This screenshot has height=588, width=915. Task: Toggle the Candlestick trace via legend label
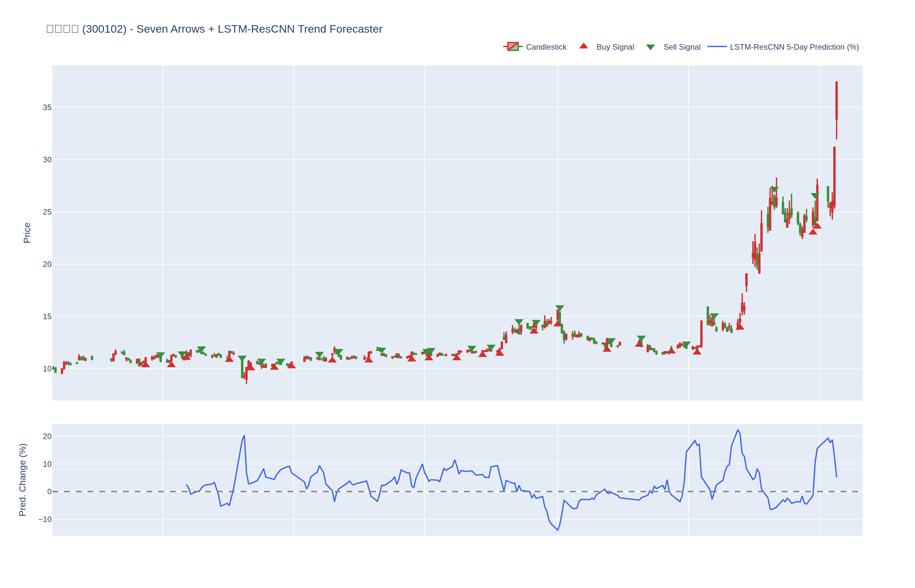click(x=546, y=47)
